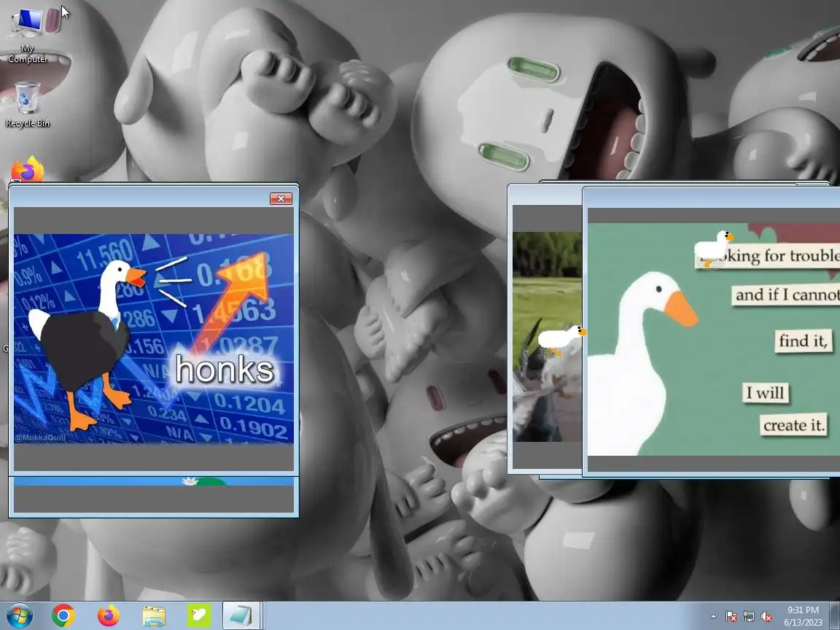Show hidden tray icons arrow

(713, 617)
